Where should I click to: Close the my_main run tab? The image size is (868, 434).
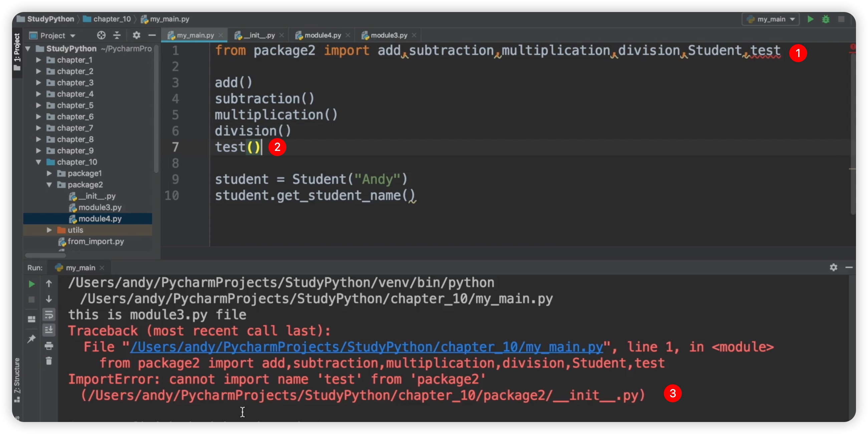point(102,268)
